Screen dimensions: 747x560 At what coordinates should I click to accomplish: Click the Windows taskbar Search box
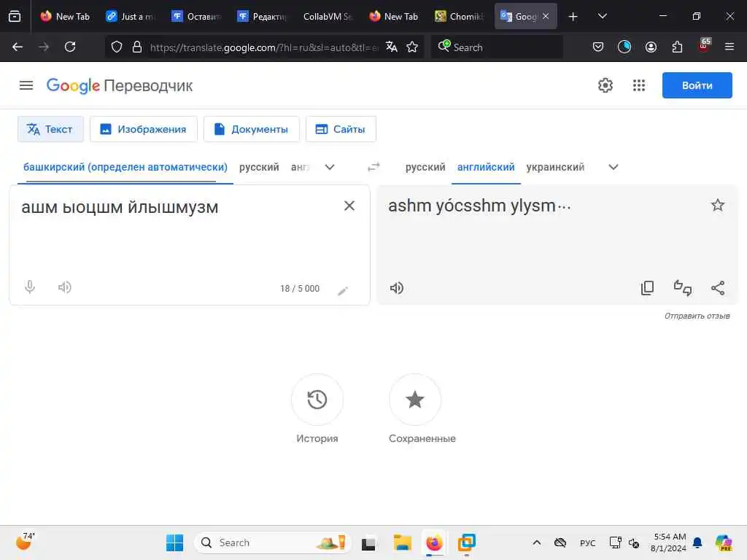pyautogui.click(x=273, y=542)
